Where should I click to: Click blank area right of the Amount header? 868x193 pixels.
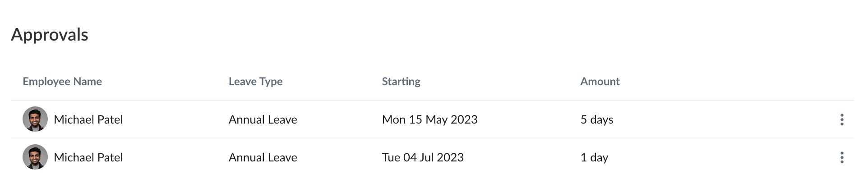pos(735,82)
